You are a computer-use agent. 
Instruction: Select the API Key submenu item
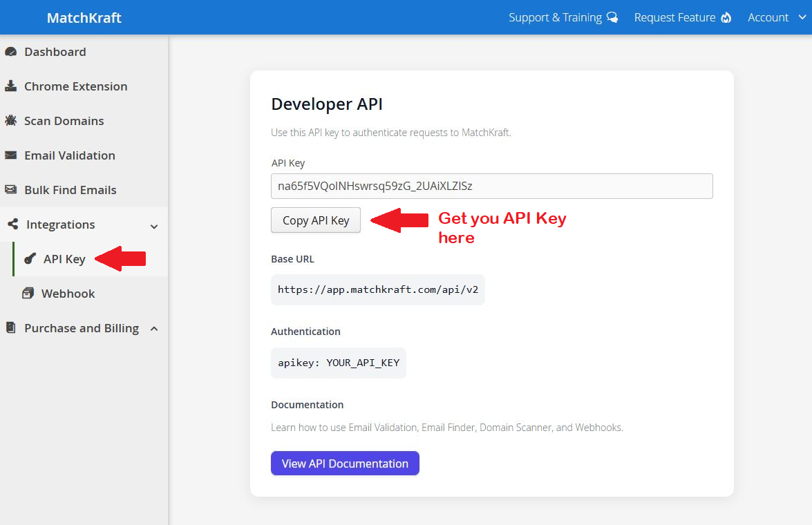64,259
